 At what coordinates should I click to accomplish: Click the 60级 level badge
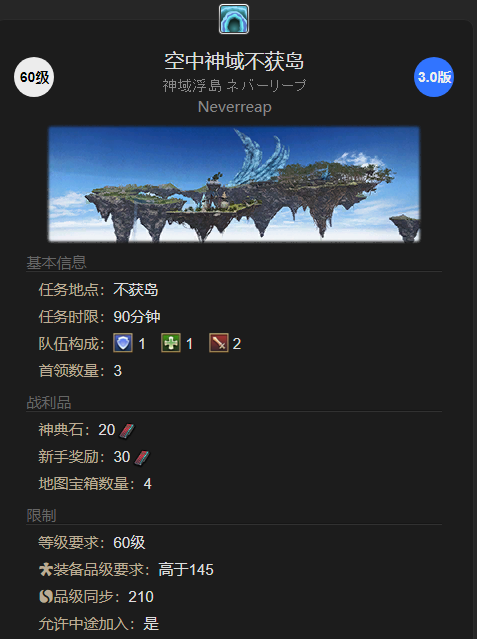(34, 77)
